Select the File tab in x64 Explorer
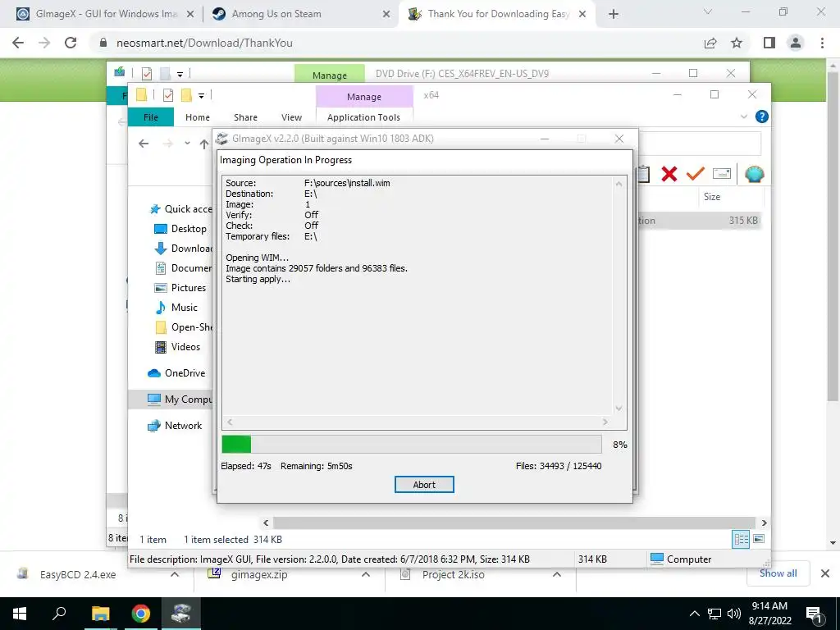Screen dimensions: 840x630 pos(151,116)
